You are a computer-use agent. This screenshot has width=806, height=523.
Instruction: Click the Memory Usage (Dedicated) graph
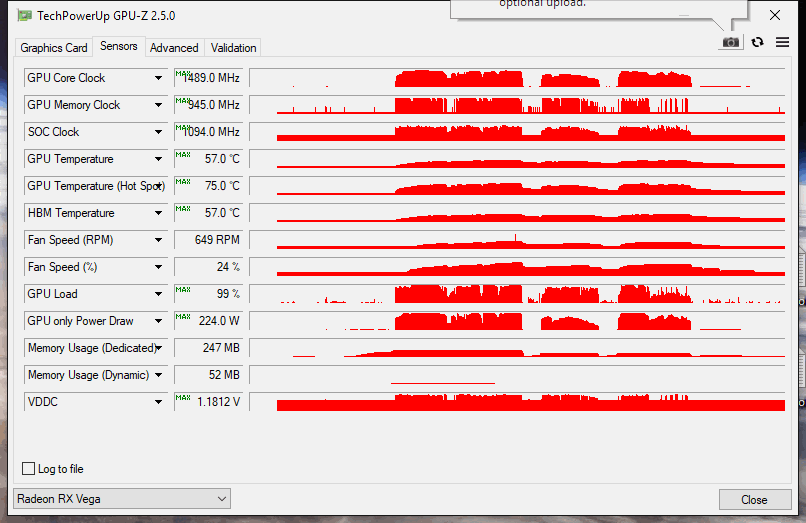point(518,348)
